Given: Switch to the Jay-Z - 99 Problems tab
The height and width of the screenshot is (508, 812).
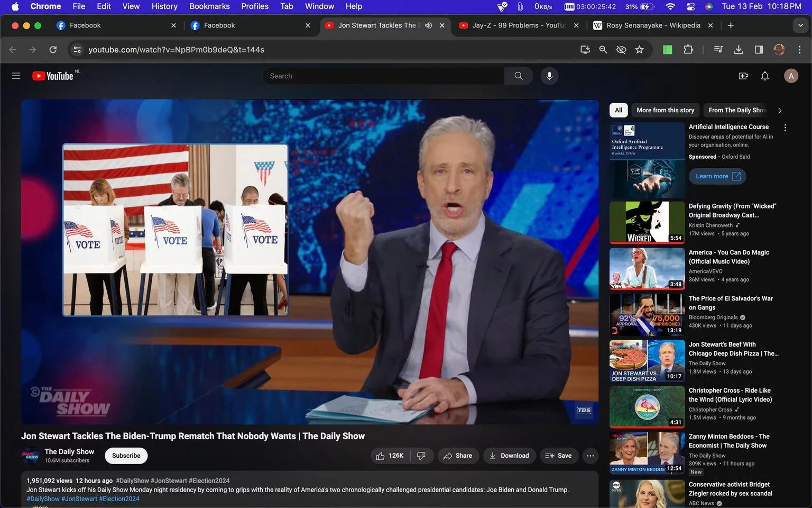Looking at the screenshot, I should pyautogui.click(x=518, y=25).
